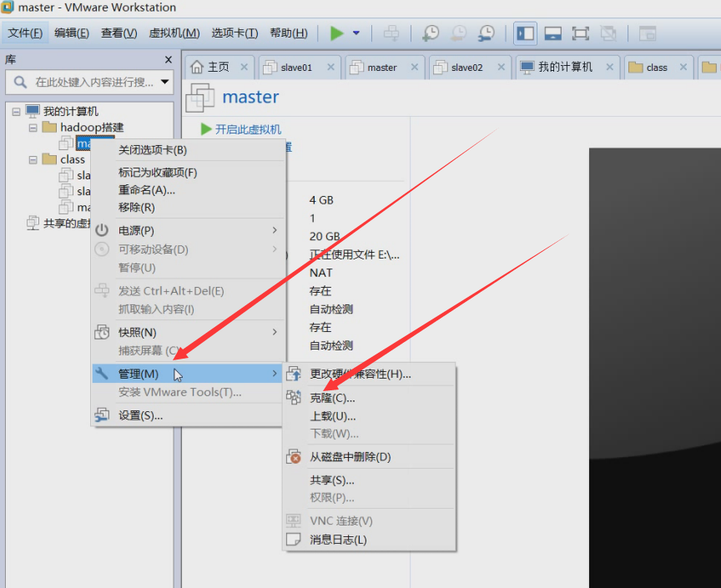This screenshot has width=721, height=588.
Task: Click the Unity mode toolbar icon
Action: pyautogui.click(x=608, y=33)
